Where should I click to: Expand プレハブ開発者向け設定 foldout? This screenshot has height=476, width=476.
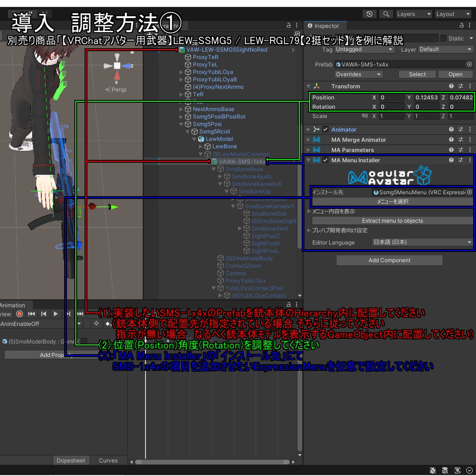309,230
